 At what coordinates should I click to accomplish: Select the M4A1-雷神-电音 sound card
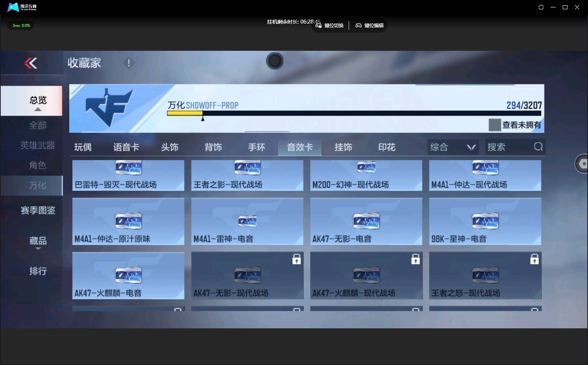(247, 221)
